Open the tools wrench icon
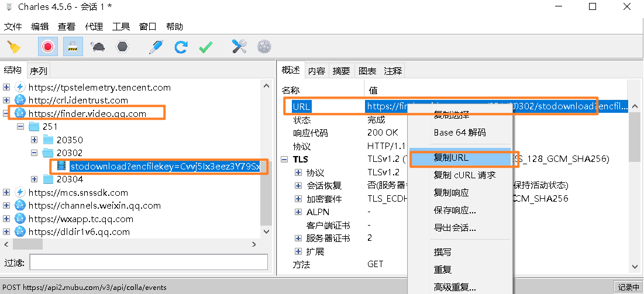Image resolution: width=644 pixels, height=294 pixels. pyautogui.click(x=239, y=47)
